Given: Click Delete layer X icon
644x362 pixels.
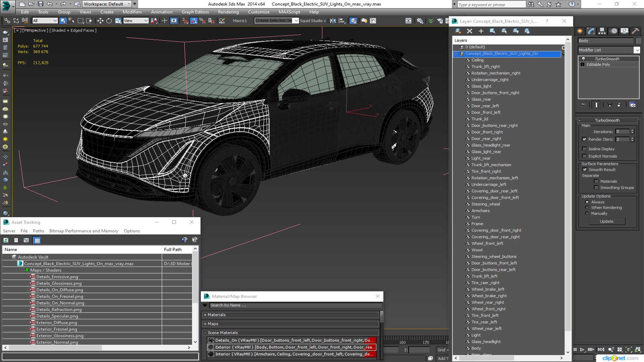Looking at the screenshot, I should [x=470, y=31].
